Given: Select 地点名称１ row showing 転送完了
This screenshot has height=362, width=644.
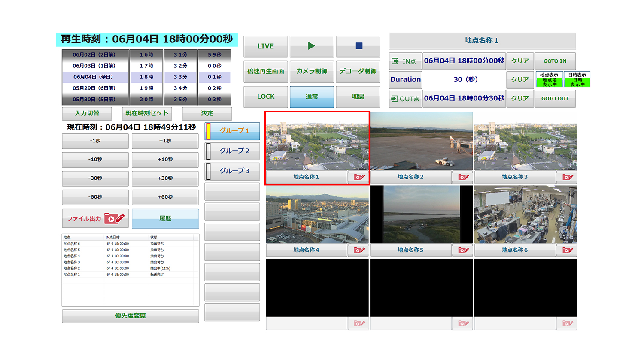Looking at the screenshot, I should [x=130, y=275].
